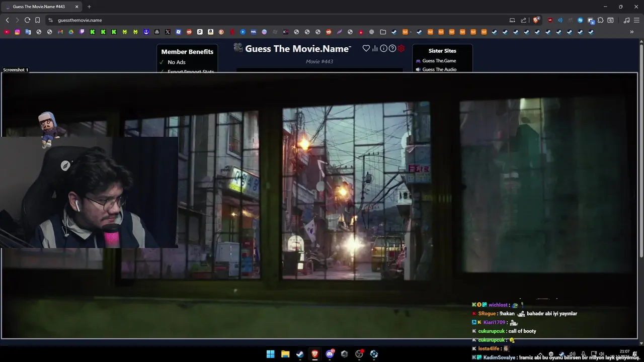
Task: Click the Movie #443 label
Action: [x=319, y=61]
